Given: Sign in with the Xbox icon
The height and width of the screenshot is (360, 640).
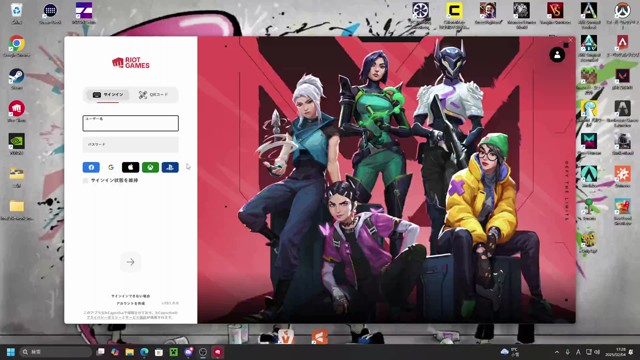Looking at the screenshot, I should coord(150,167).
